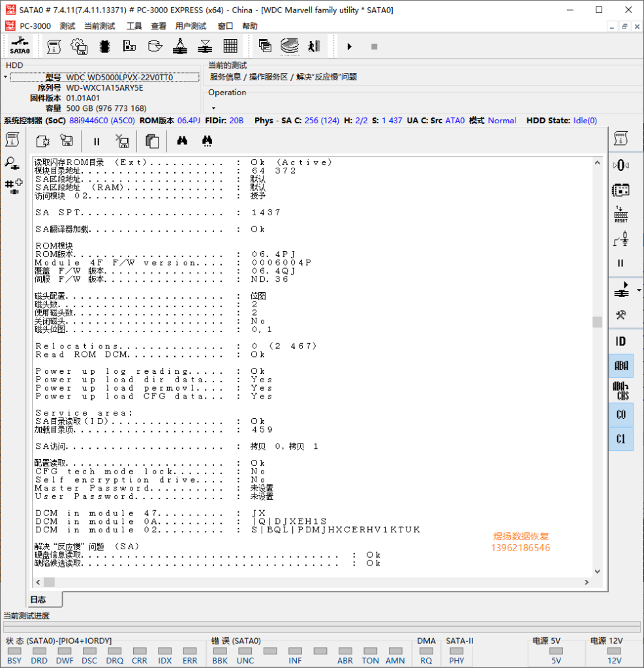Click the log vertical scrollbar down arrow

(597, 571)
